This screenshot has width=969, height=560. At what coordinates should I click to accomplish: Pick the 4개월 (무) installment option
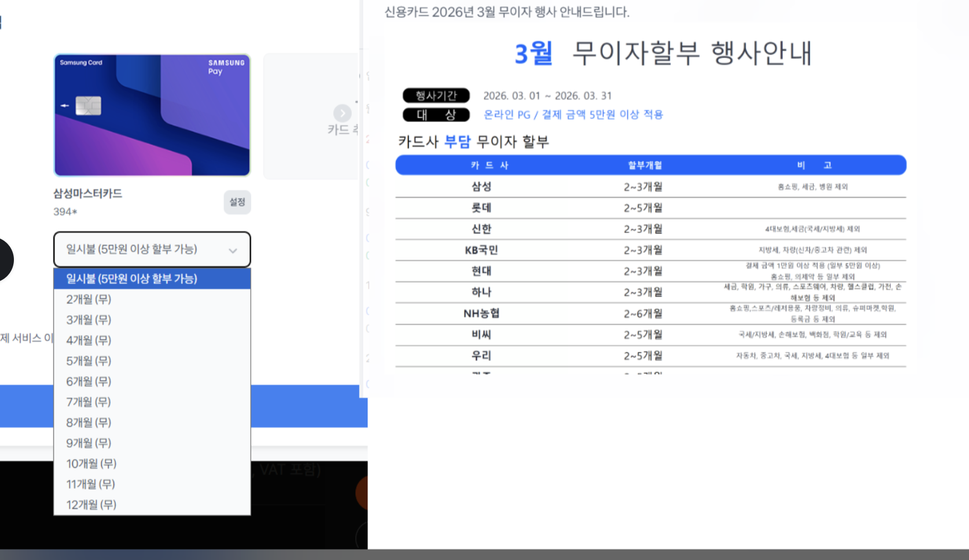tap(152, 340)
